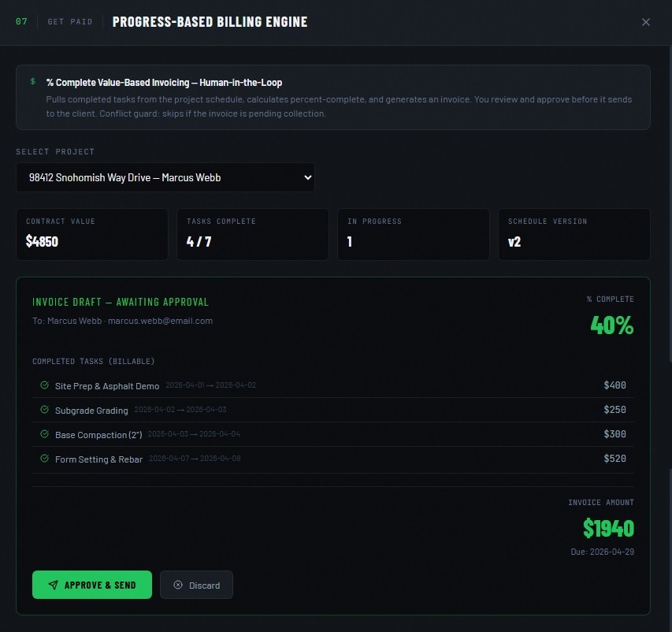This screenshot has height=632, width=672.
Task: Click the dropdown chevron arrow in project selector
Action: (307, 177)
